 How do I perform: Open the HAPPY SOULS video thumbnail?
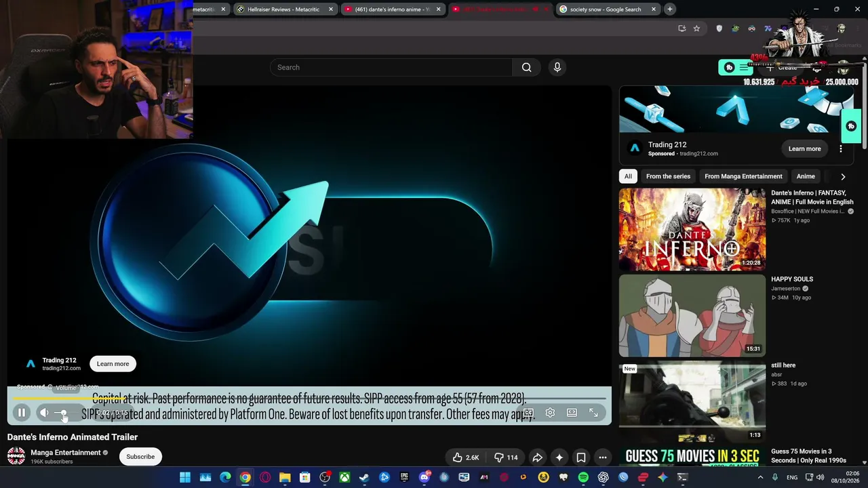tap(692, 315)
